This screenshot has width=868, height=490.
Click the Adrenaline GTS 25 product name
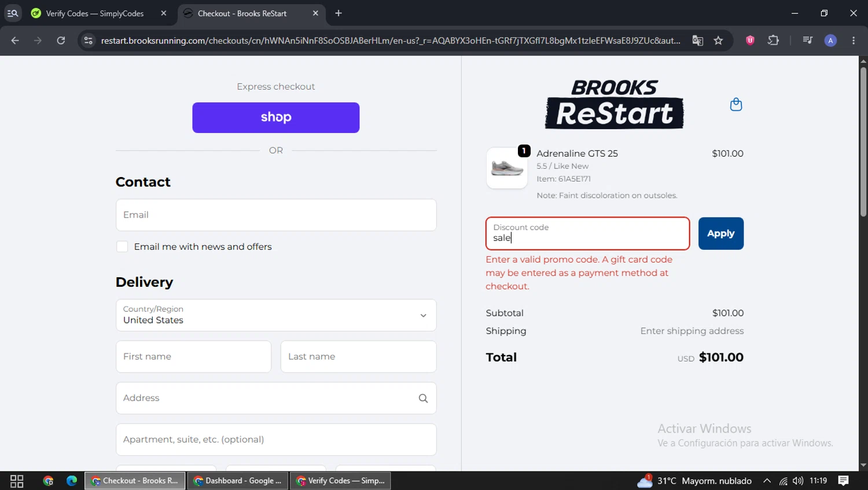pos(577,153)
